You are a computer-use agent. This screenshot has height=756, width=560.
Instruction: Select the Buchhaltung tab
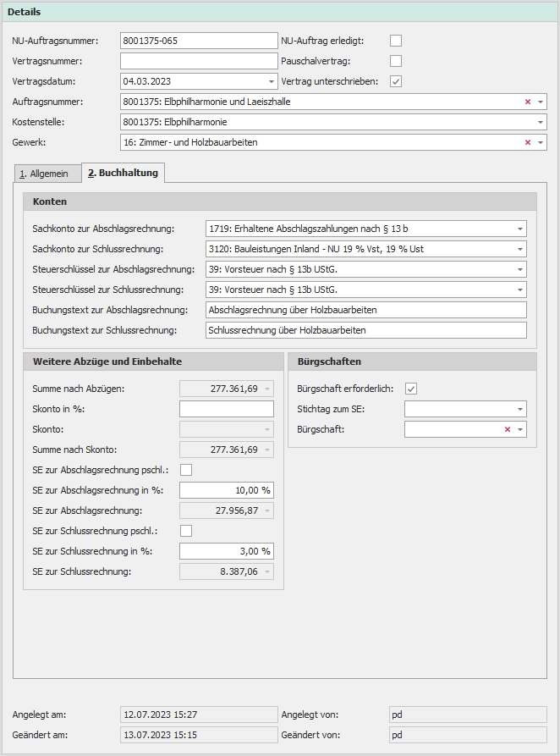[x=123, y=174]
